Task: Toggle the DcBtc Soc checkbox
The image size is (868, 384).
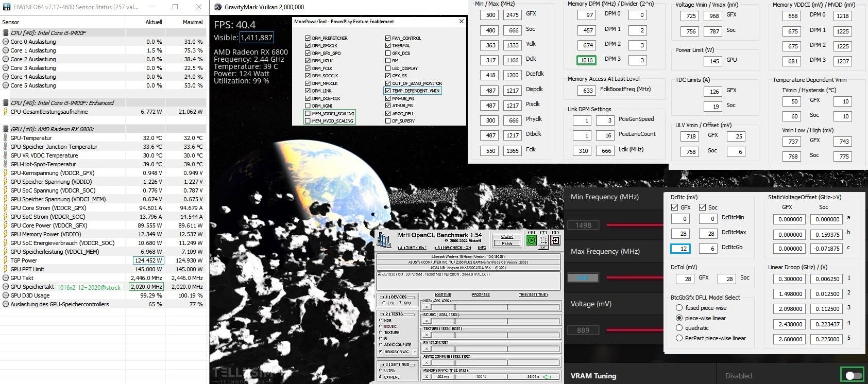Action: click(x=702, y=207)
